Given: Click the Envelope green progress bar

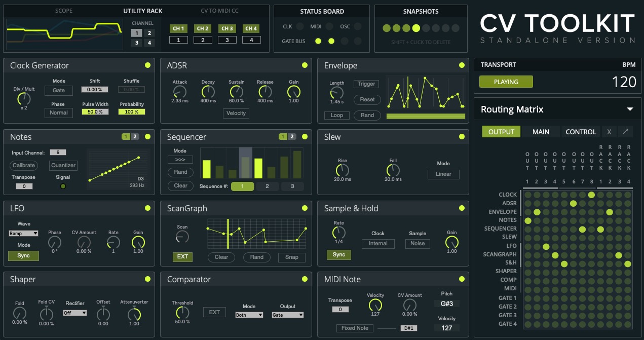Looking at the screenshot, I should pyautogui.click(x=426, y=116).
